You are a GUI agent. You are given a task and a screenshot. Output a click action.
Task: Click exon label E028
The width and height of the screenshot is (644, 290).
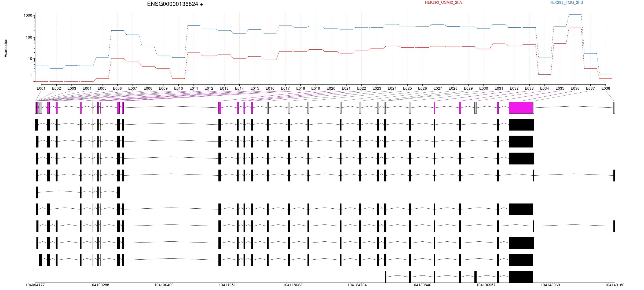[x=453, y=88]
